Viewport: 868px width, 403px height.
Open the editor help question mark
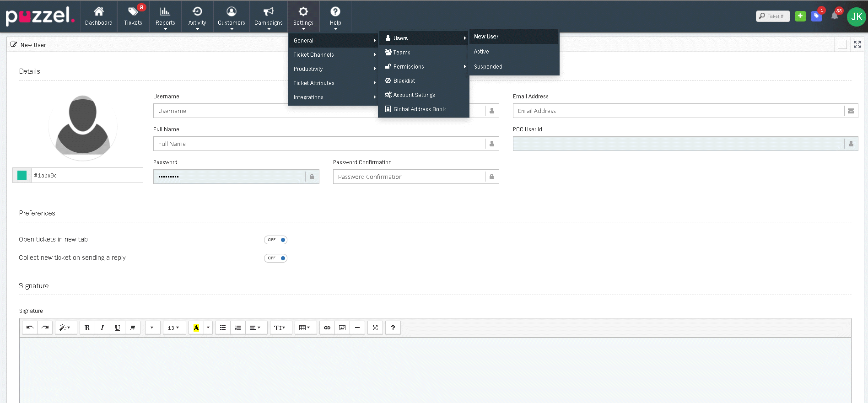tap(393, 328)
